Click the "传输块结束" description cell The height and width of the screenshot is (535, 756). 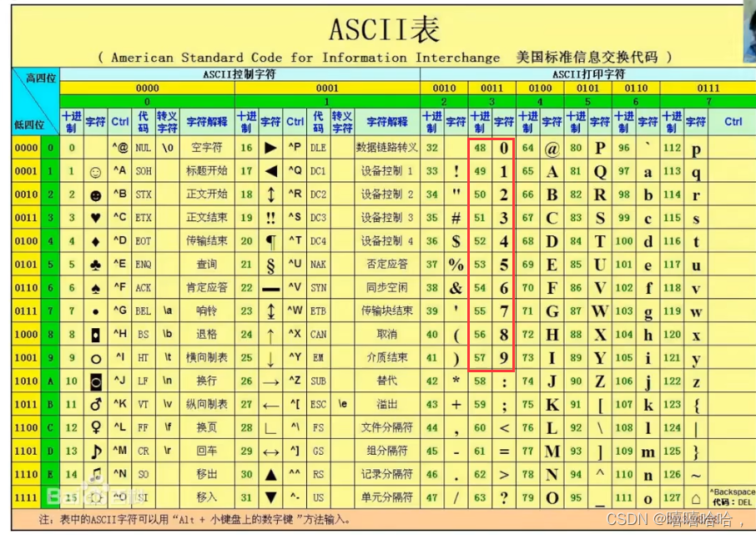[x=386, y=311]
